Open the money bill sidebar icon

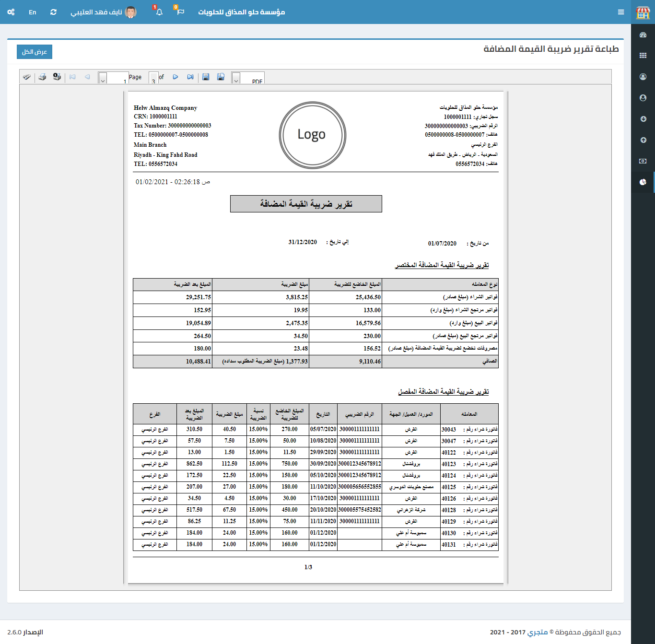pyautogui.click(x=643, y=161)
